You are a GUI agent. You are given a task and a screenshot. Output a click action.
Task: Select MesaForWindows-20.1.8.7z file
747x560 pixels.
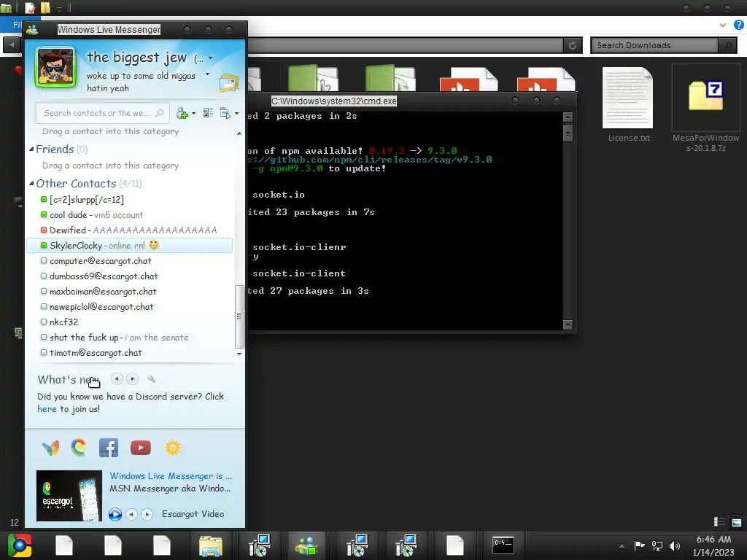[x=705, y=109]
